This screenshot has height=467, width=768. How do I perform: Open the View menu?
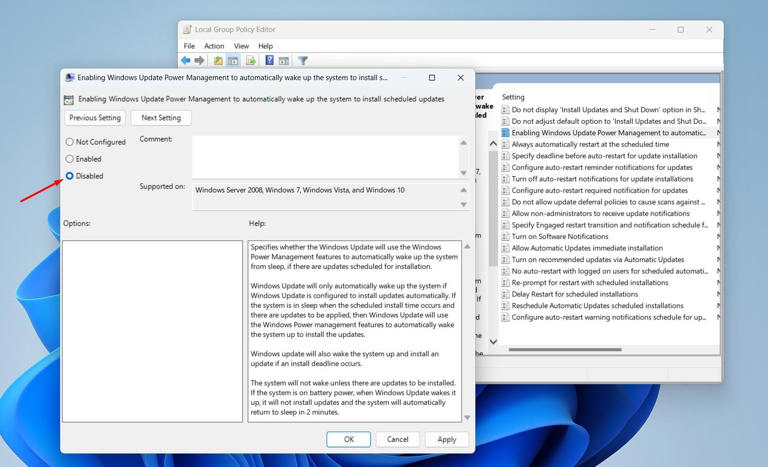coord(241,46)
